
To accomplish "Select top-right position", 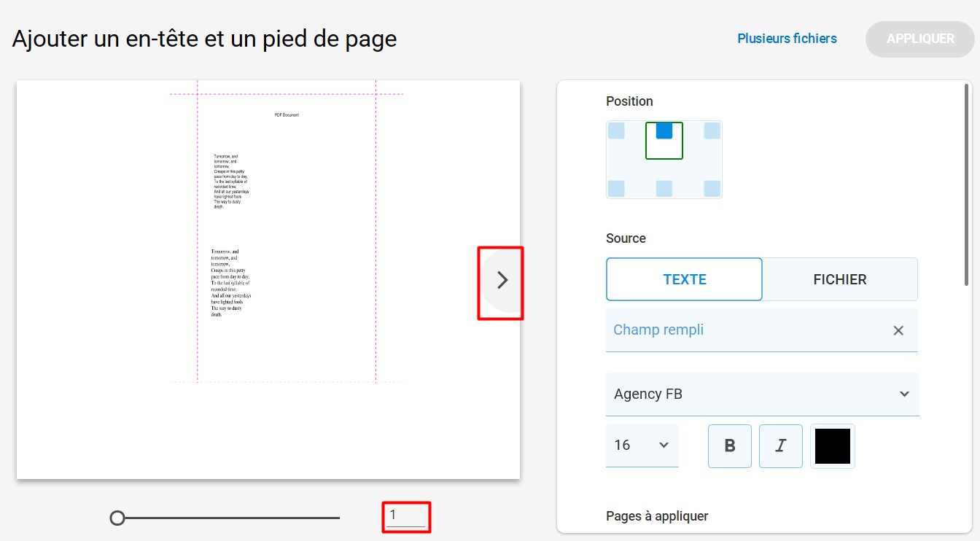I will (x=712, y=131).
